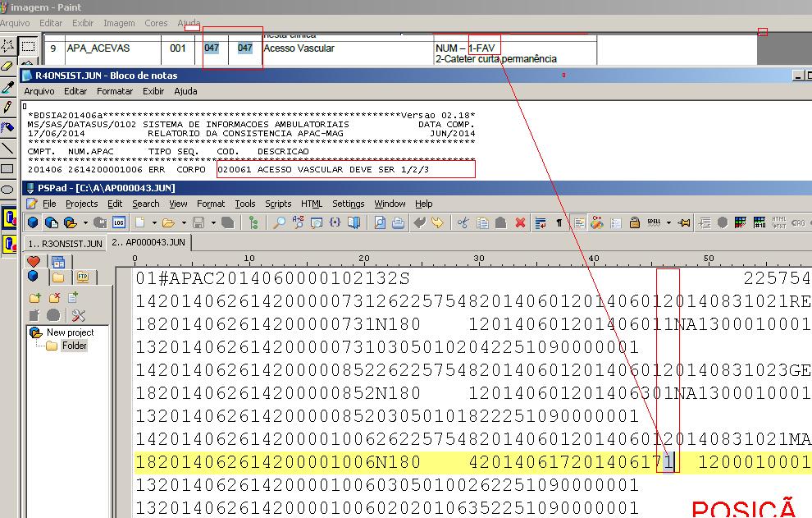This screenshot has height=518, width=812.
Task: Select the Rectangle shape tool in Paint
Action: point(7,168)
